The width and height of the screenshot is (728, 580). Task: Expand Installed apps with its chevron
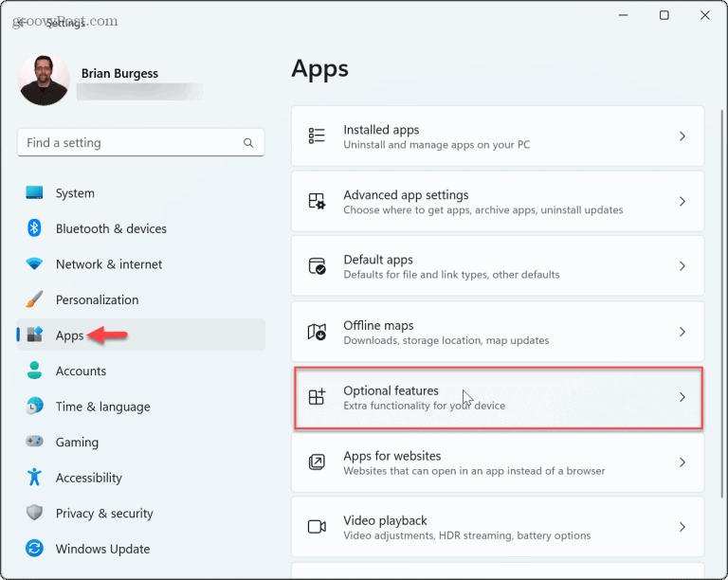tap(682, 136)
